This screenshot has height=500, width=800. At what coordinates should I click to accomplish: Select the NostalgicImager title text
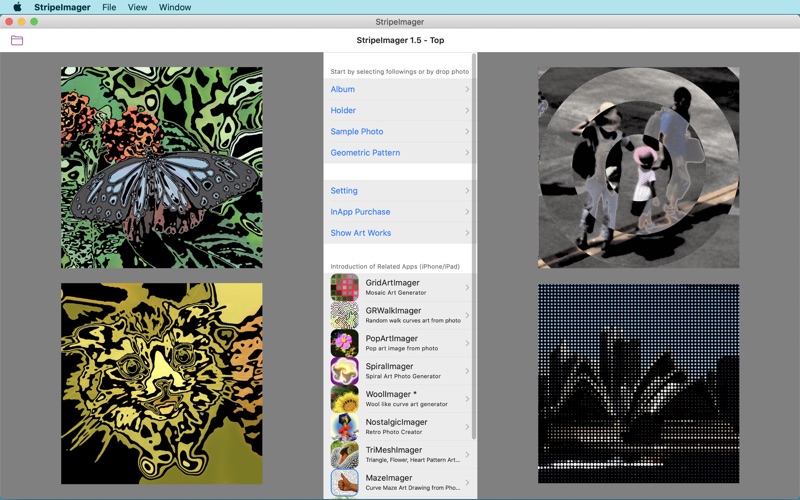pos(396,422)
